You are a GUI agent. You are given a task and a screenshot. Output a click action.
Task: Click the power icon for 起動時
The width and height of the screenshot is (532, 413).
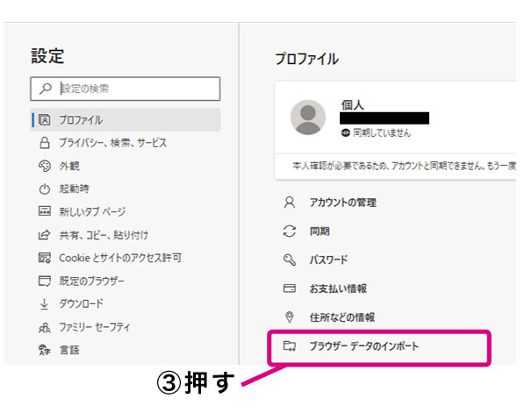point(45,189)
